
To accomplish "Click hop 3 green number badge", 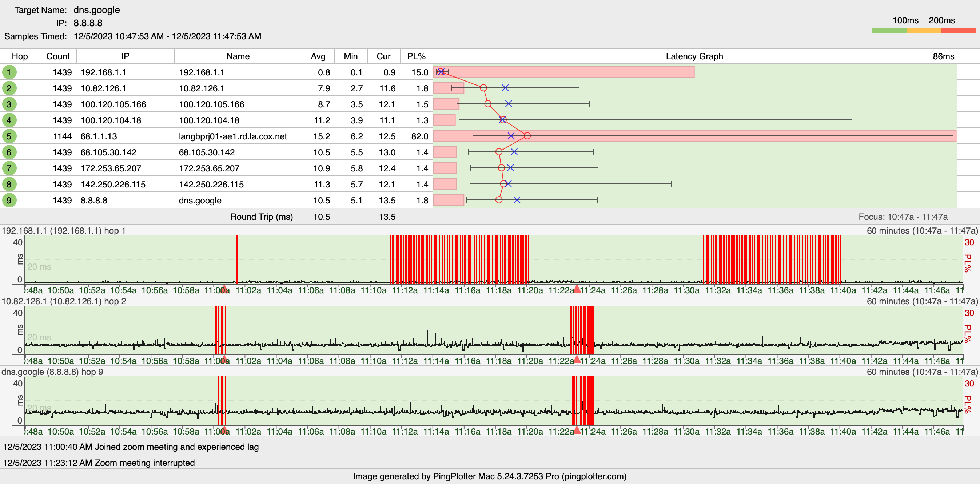I will (9, 104).
